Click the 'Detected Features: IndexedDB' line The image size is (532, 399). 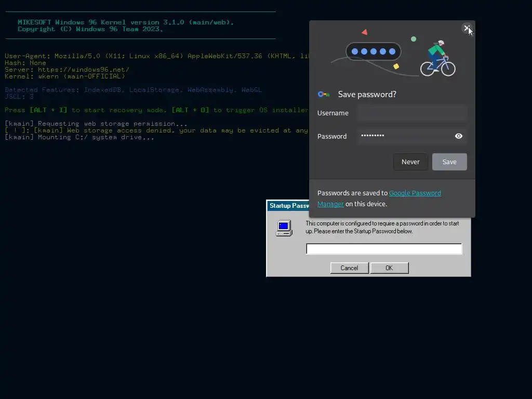(134, 90)
